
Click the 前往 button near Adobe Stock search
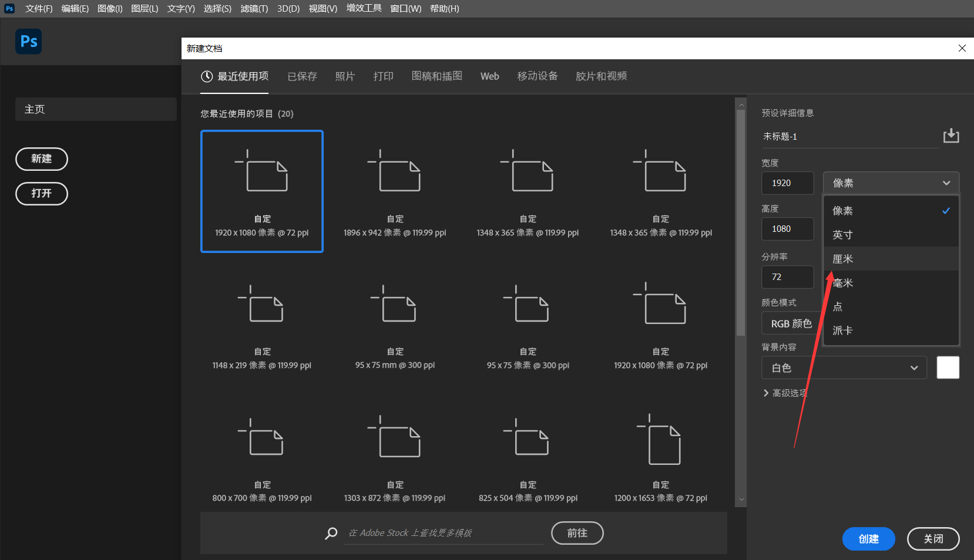click(577, 533)
